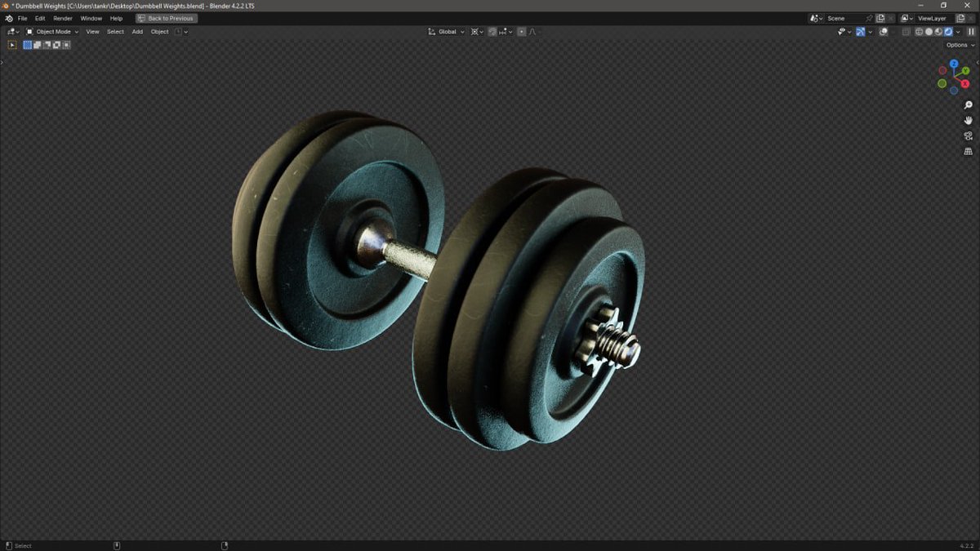The image size is (980, 551).
Task: Open the Global transform orientation dropdown
Action: (446, 31)
